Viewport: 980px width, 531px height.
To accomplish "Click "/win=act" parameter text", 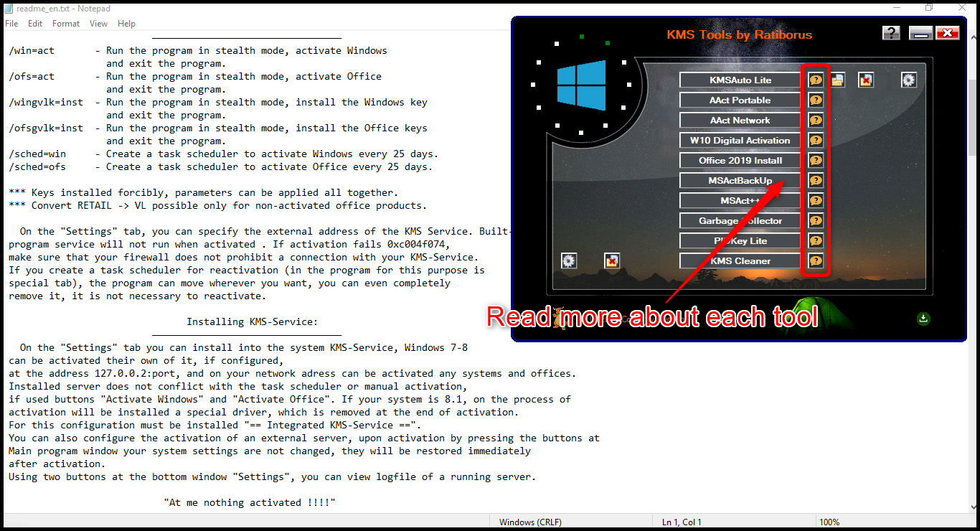I will click(x=32, y=51).
